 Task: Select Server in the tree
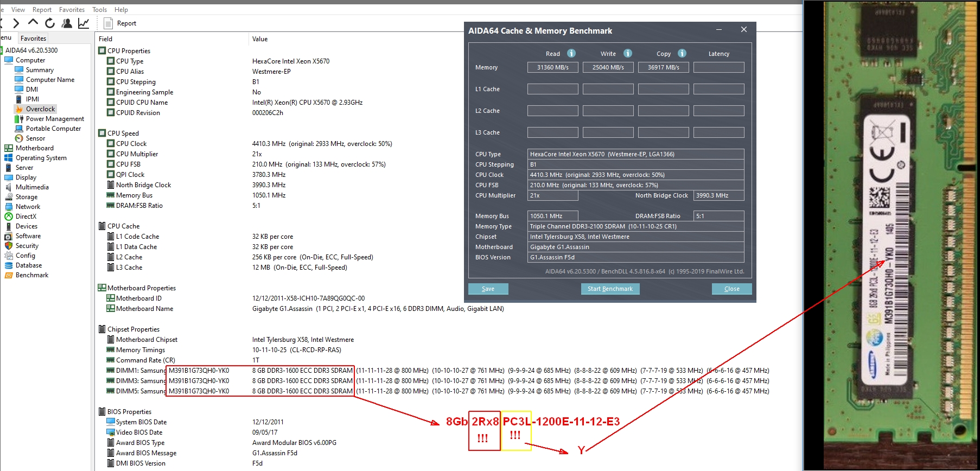click(24, 168)
